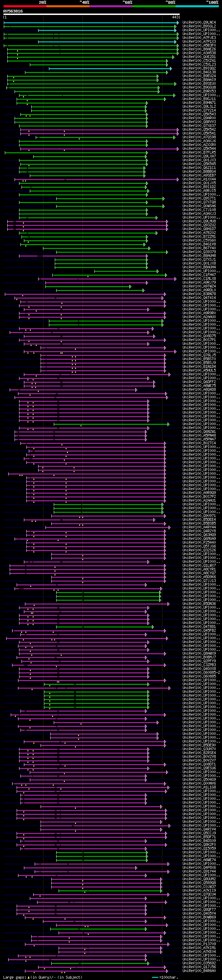Click the UniRef100_Q5K545 label

tap(199, 164)
